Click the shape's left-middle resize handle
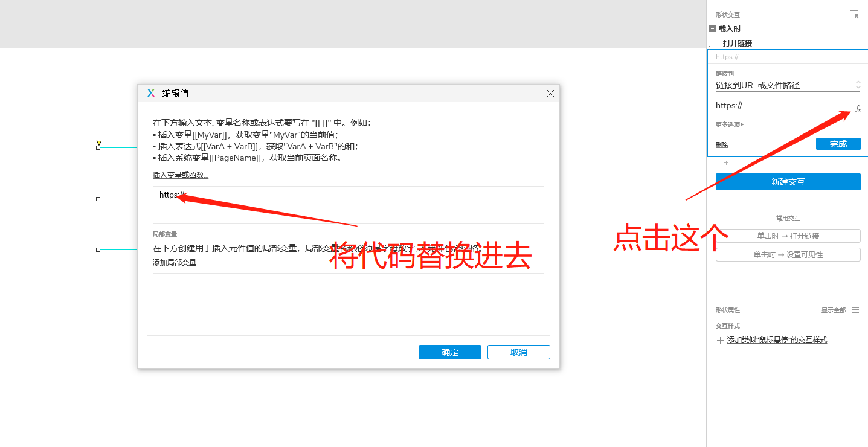 click(x=98, y=199)
